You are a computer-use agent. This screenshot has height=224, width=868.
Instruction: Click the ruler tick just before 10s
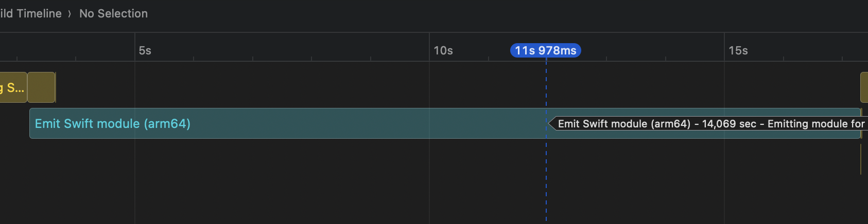[x=371, y=59]
